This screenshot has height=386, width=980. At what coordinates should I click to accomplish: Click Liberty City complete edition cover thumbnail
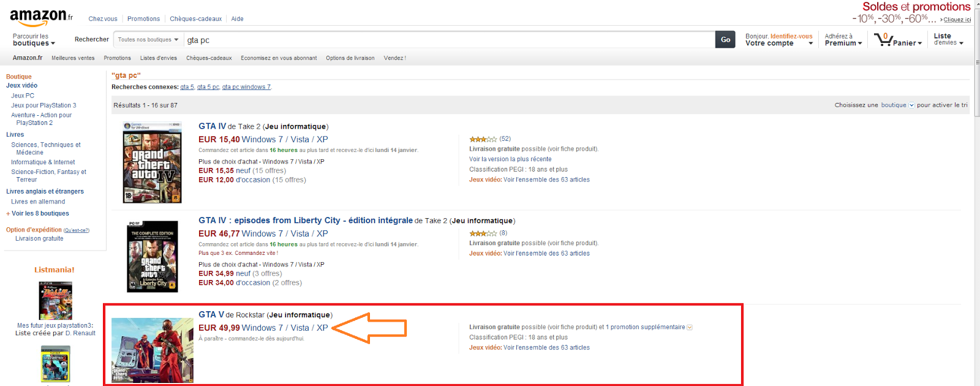pyautogui.click(x=152, y=256)
